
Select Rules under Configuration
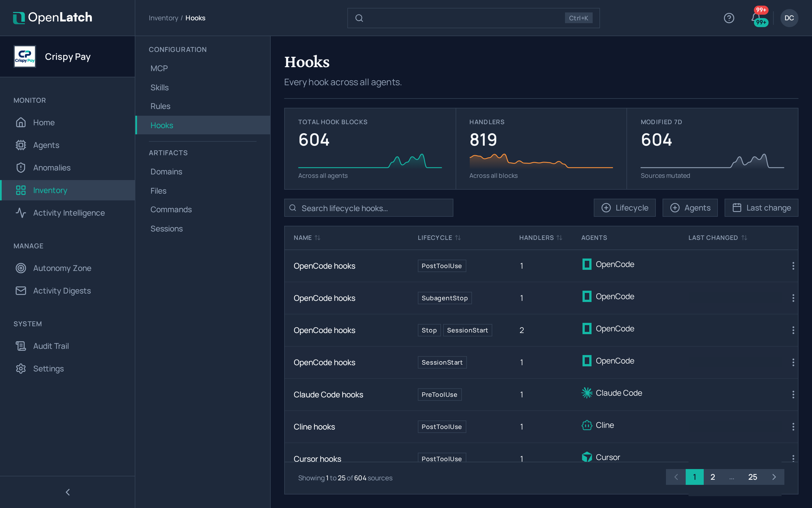pos(203,106)
